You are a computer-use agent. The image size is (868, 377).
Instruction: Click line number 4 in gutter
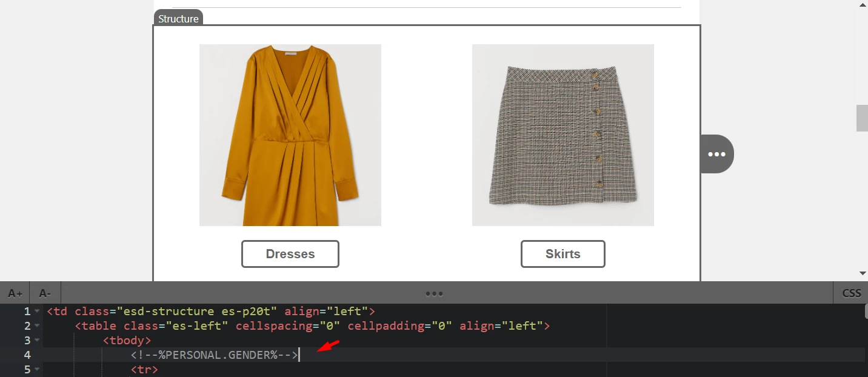click(27, 355)
